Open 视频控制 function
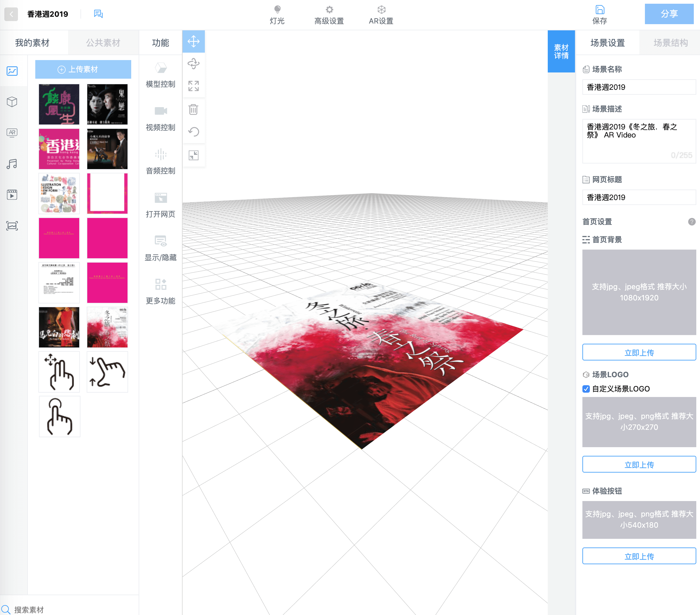This screenshot has height=615, width=700. [160, 118]
